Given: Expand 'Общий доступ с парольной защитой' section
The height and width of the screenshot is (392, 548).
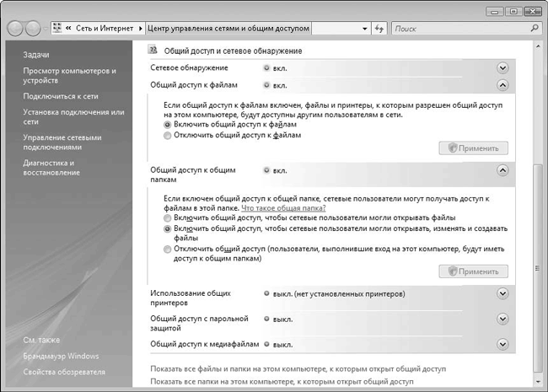Looking at the screenshot, I should click(x=502, y=319).
